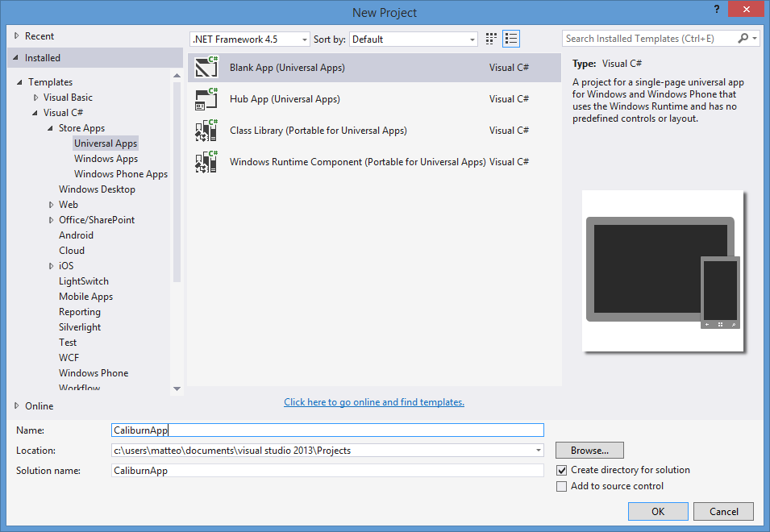Screen dimensions: 770x532
Task: Click the template preview thumbnail image
Action: point(663,271)
